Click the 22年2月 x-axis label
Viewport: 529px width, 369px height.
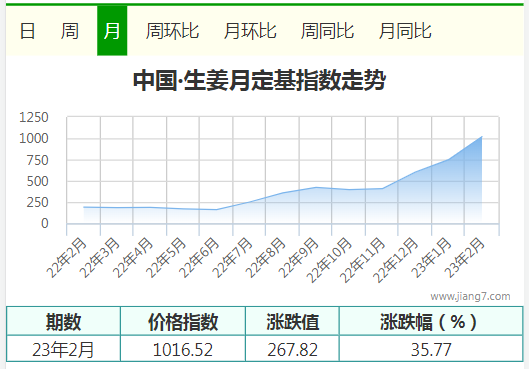[x=66, y=258]
